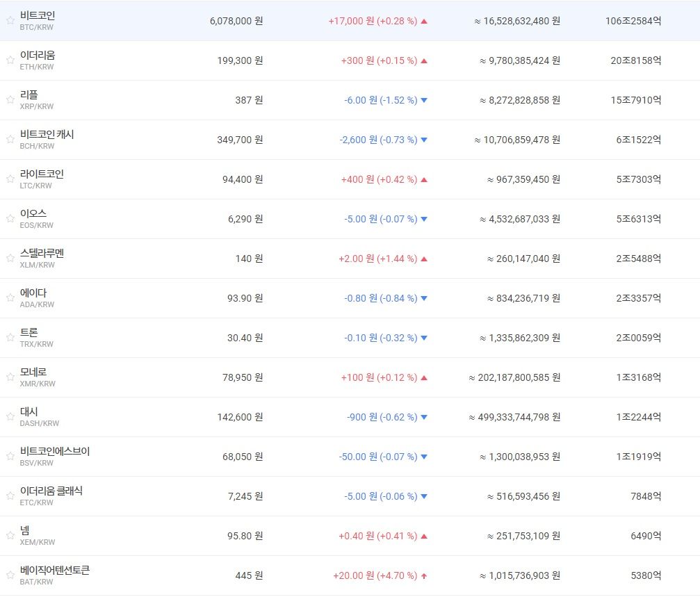Star the 비트코인에스브이 BSV/KRW row
The height and width of the screenshot is (597, 700).
pyautogui.click(x=10, y=457)
